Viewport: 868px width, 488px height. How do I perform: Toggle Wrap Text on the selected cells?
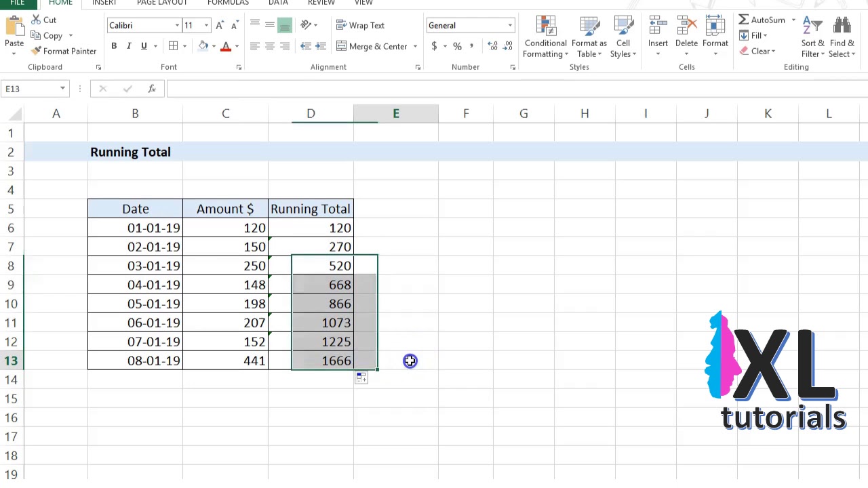click(x=361, y=25)
